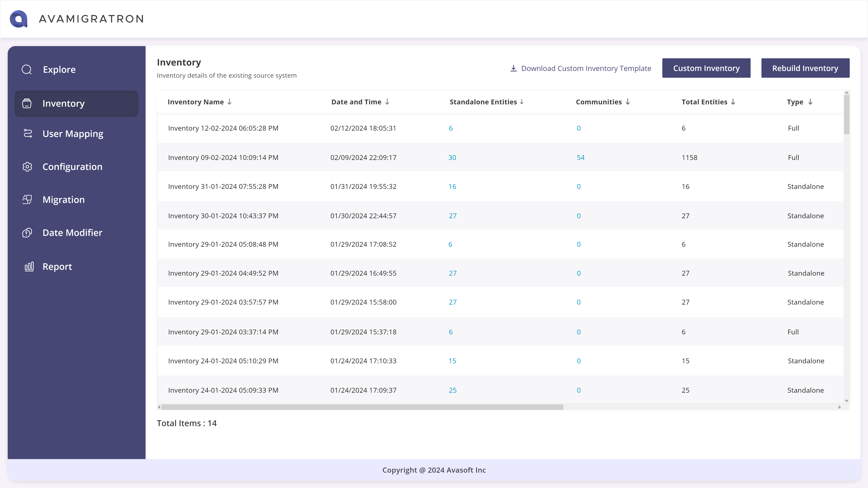Click total entities value 1158

click(689, 158)
